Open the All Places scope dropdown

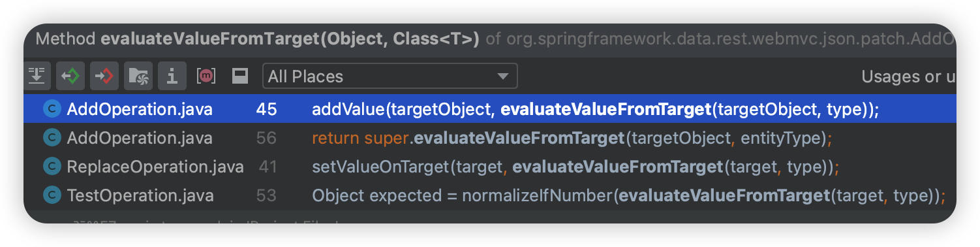pos(390,76)
